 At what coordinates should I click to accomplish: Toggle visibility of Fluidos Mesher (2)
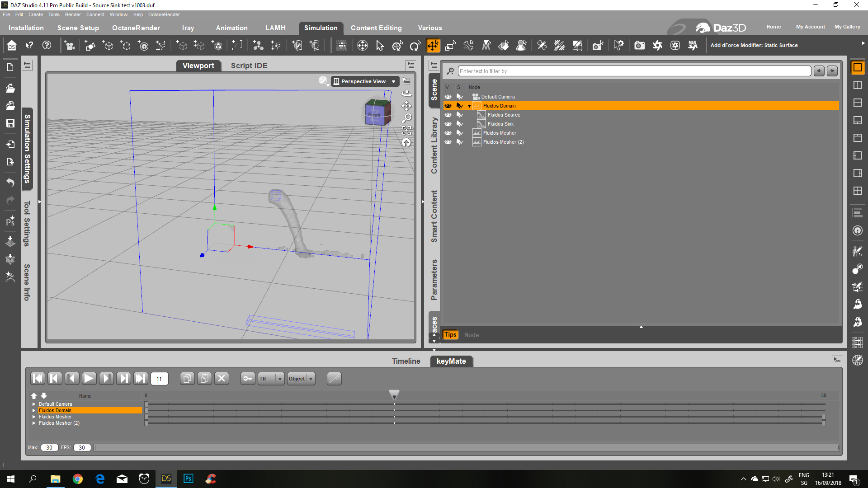coord(448,142)
